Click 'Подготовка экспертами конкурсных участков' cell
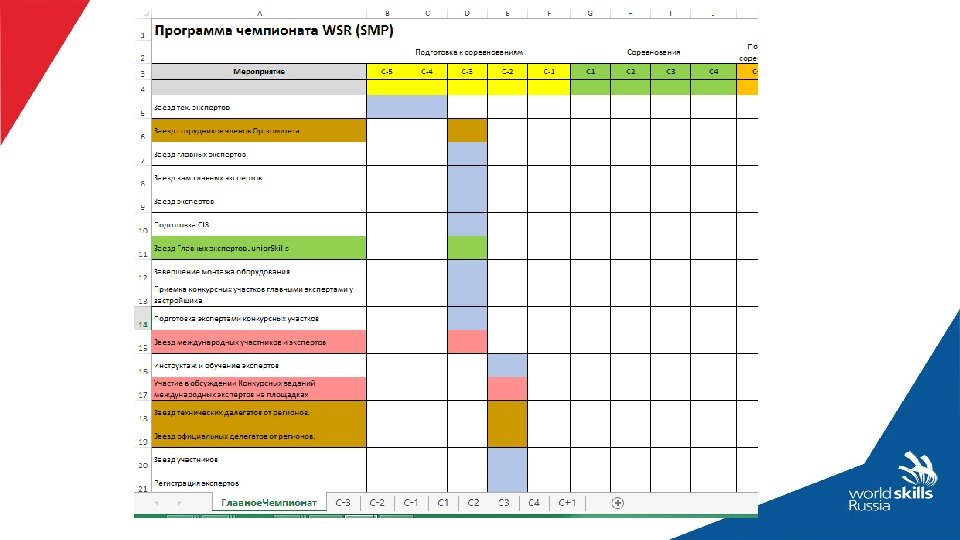 [x=259, y=318]
